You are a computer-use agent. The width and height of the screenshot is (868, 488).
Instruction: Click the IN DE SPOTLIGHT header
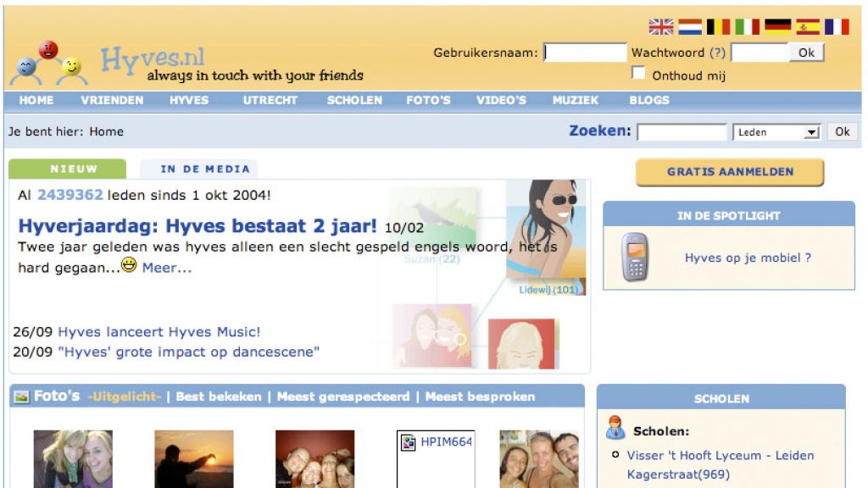tap(728, 215)
